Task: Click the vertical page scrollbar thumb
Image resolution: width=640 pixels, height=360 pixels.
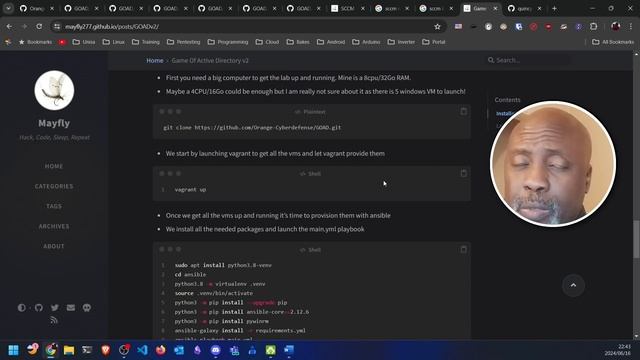Action: [636, 239]
